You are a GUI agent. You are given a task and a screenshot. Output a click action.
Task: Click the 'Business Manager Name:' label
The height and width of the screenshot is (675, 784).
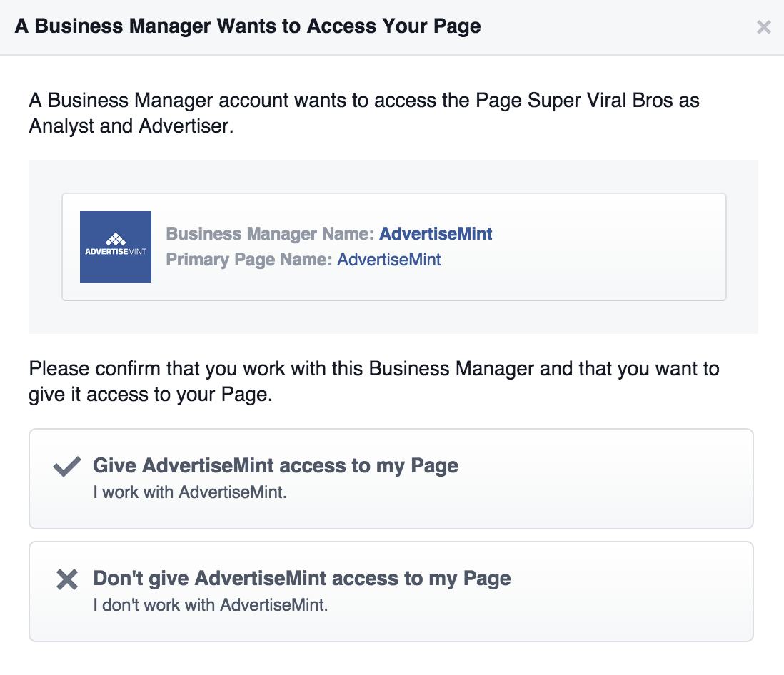[270, 234]
